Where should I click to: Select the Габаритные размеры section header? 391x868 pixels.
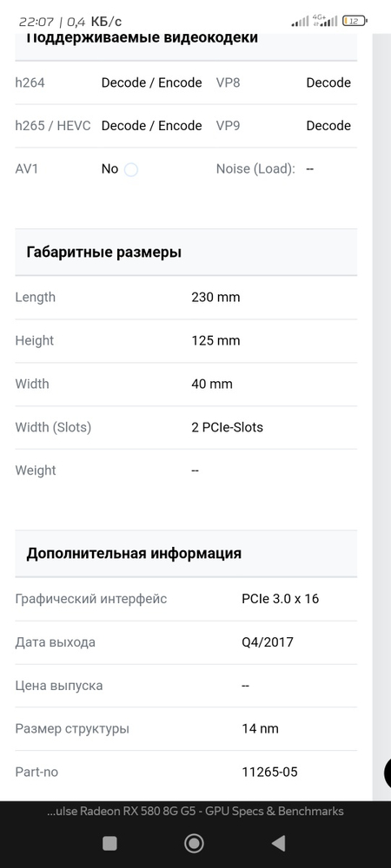pos(186,253)
